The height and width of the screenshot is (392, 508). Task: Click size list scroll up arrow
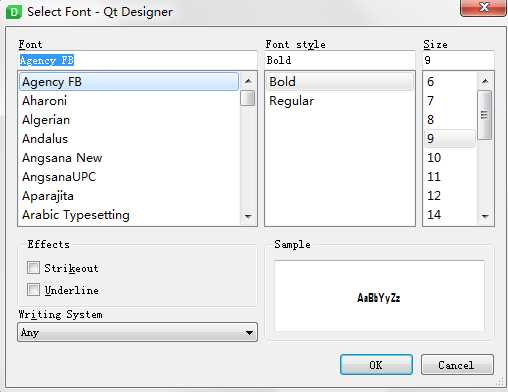[485, 81]
